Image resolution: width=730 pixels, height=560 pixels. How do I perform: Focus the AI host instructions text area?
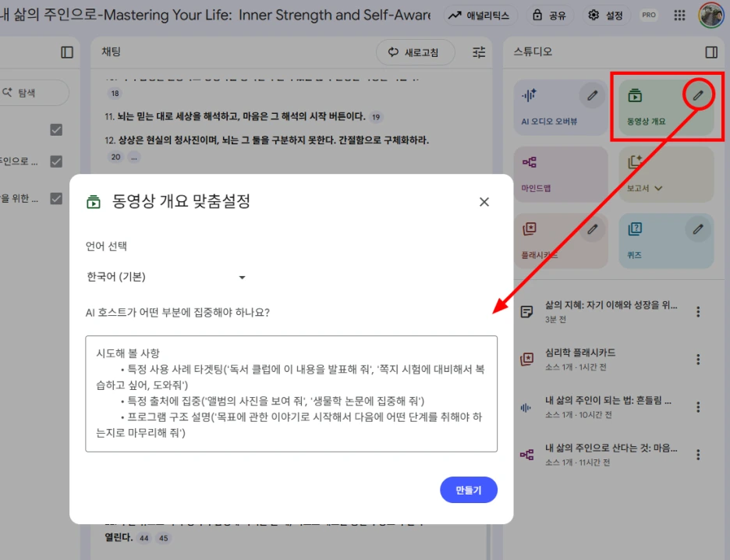click(291, 393)
